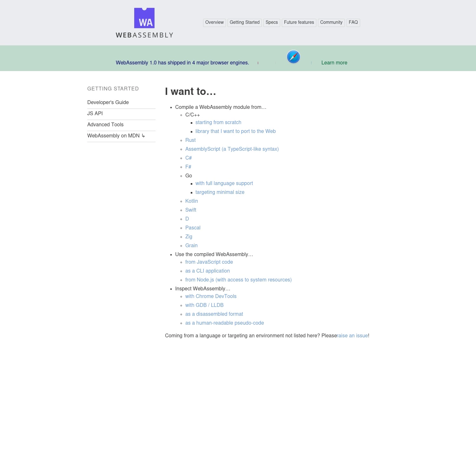This screenshot has height=476, width=476.
Task: Click 'starting from scratch' link
Action: tap(218, 122)
